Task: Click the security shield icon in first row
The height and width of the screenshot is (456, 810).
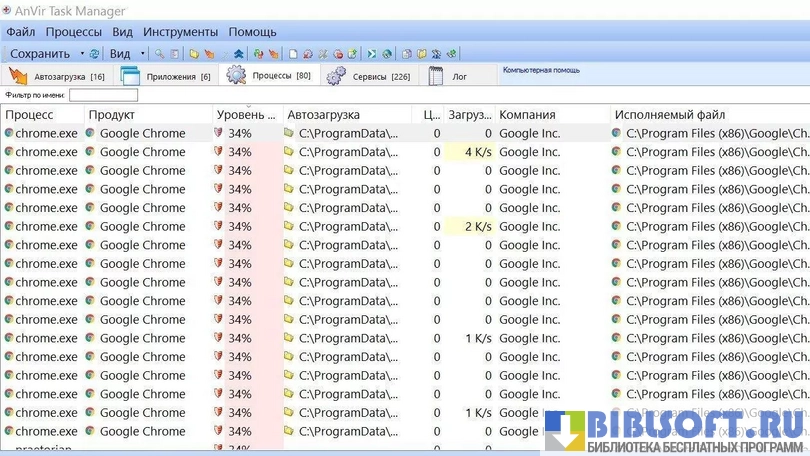Action: coord(218,133)
